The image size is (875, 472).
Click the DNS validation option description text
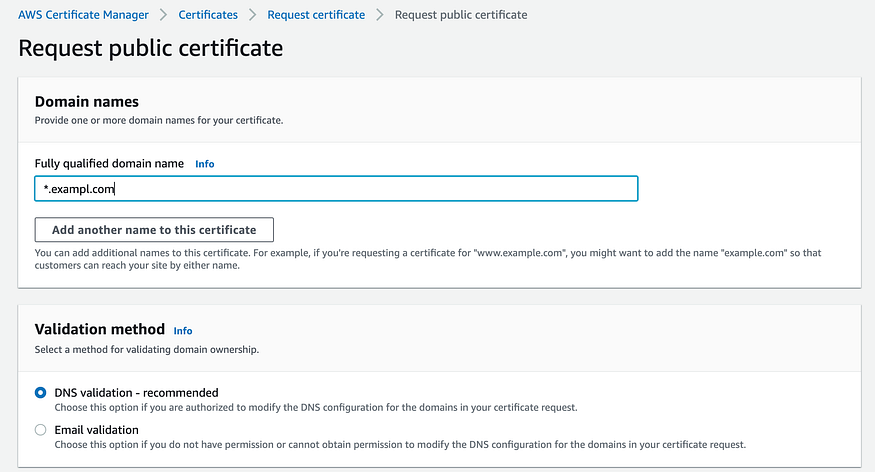coord(315,408)
